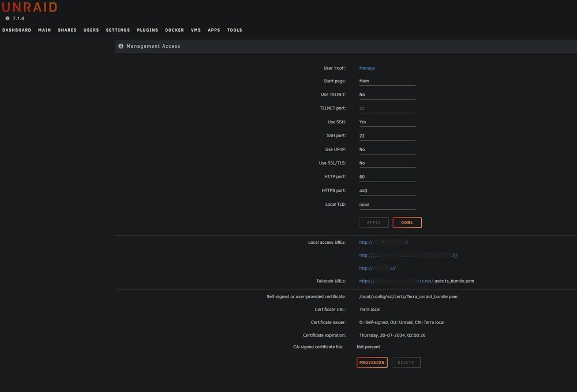Click the TELNET port field
This screenshot has width=577, height=392.
387,108
